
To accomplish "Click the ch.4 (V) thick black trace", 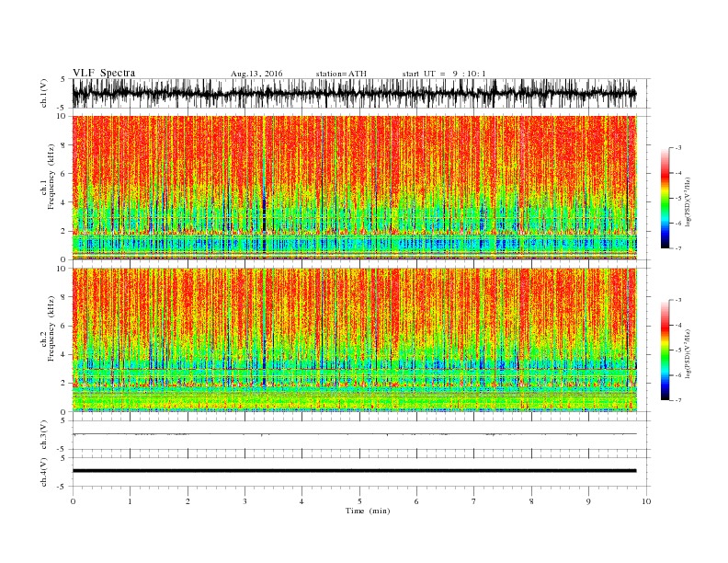I will pyautogui.click(x=354, y=471).
